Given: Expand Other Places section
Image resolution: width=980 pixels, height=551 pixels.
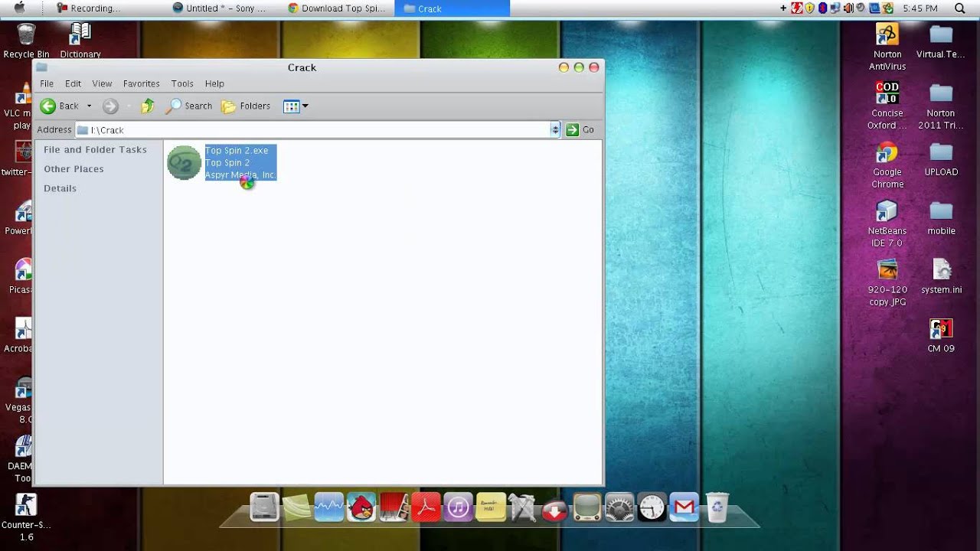Looking at the screenshot, I should click(73, 168).
